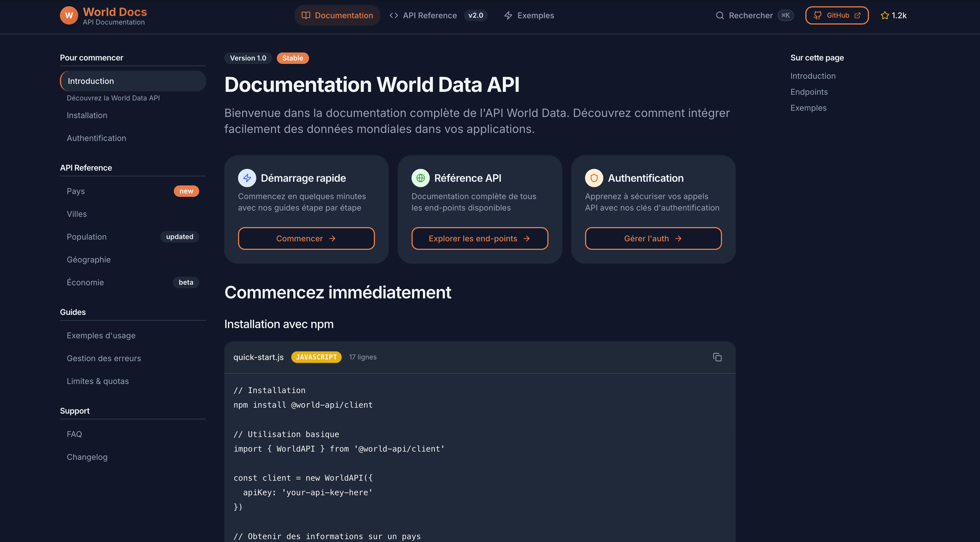
Task: Click the GitHub octocat icon
Action: [817, 16]
